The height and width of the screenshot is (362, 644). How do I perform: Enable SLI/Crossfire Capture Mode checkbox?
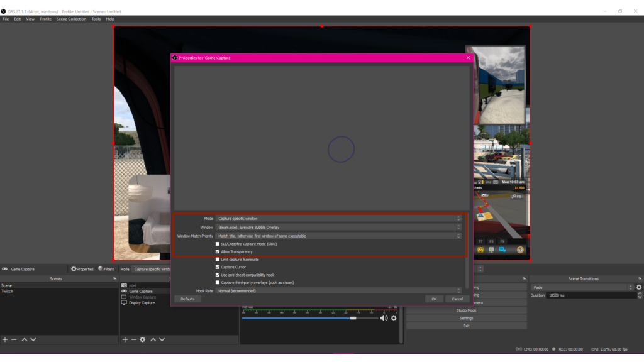[218, 244]
